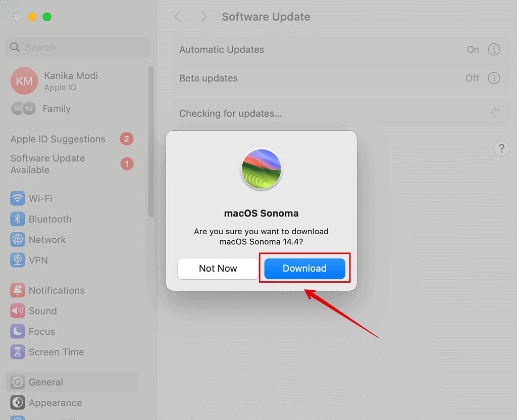Click the VPN sidebar icon

(x=18, y=260)
